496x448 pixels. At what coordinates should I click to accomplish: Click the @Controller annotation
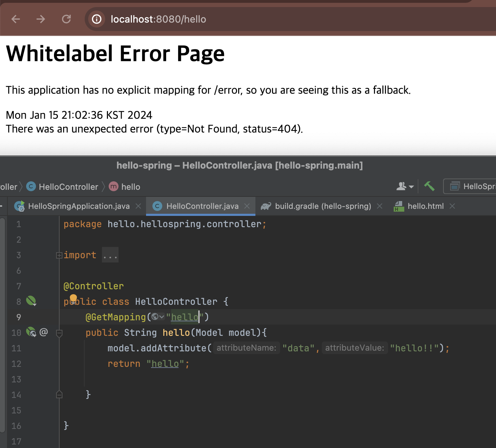tap(93, 286)
